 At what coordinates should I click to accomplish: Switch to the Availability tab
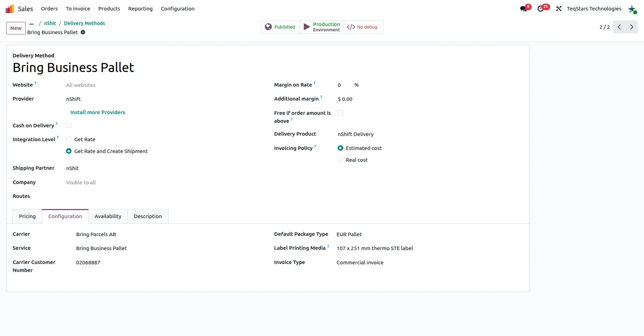pos(108,216)
